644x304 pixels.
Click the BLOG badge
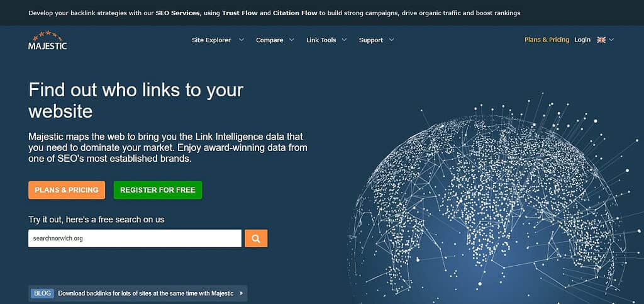click(42, 293)
